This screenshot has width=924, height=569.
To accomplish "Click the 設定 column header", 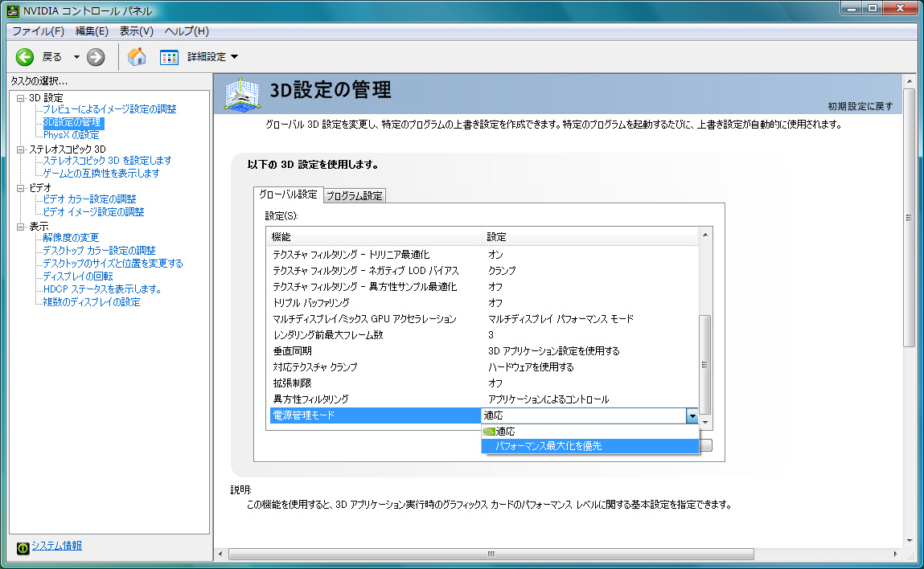I will (x=590, y=237).
